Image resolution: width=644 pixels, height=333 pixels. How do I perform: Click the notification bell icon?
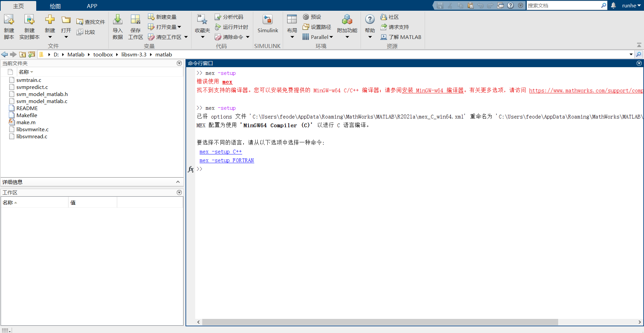[613, 5]
